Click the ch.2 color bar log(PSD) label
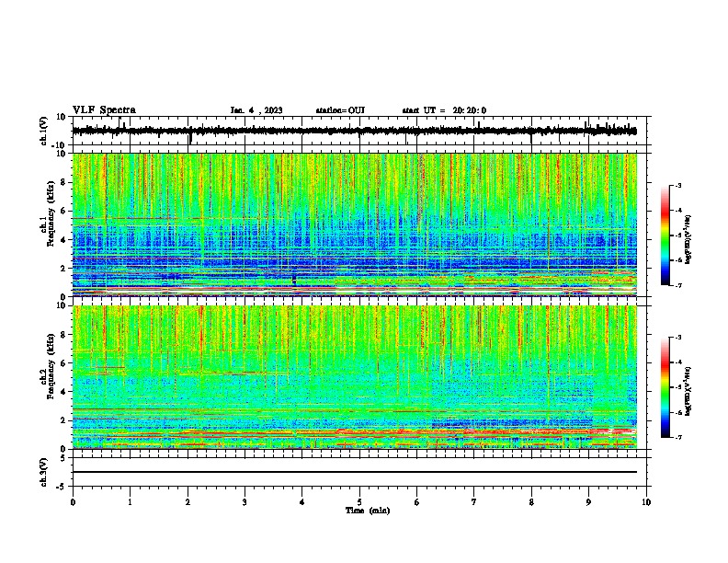The image size is (728, 563). 688,391
